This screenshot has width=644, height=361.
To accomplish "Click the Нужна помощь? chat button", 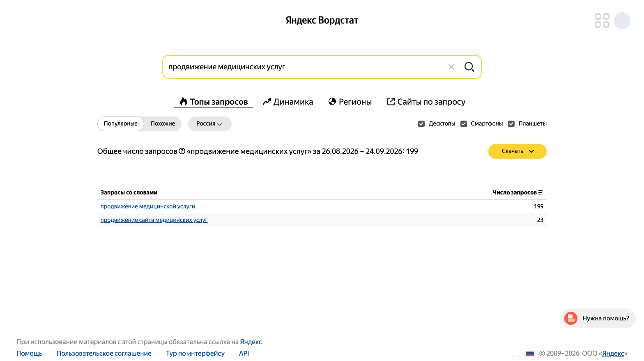I will click(598, 318).
